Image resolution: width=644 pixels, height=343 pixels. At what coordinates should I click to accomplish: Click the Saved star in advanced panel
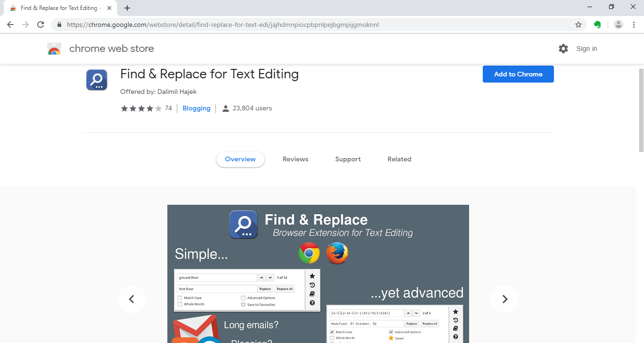point(391,338)
